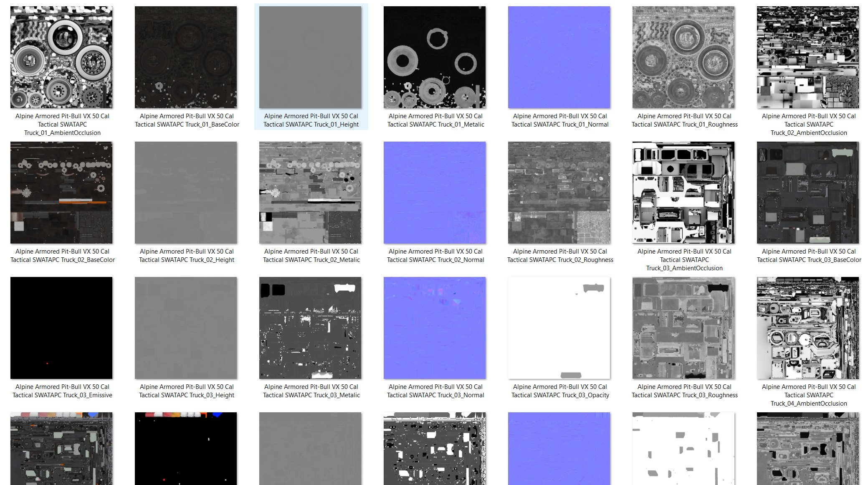Select the Truck_02_BaseColor dark thumbnail

point(61,193)
